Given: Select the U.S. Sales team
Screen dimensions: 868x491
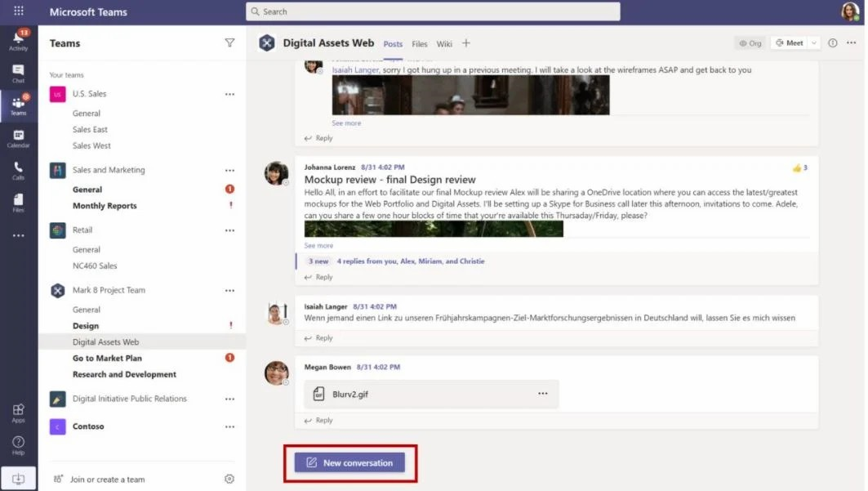Looking at the screenshot, I should click(89, 94).
